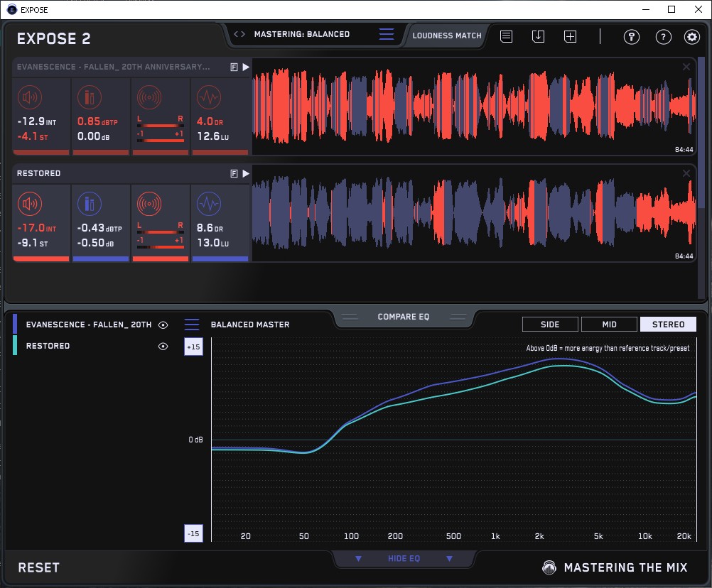Click the file icon on the Evanescence track header
The height and width of the screenshot is (588, 712).
coord(234,67)
